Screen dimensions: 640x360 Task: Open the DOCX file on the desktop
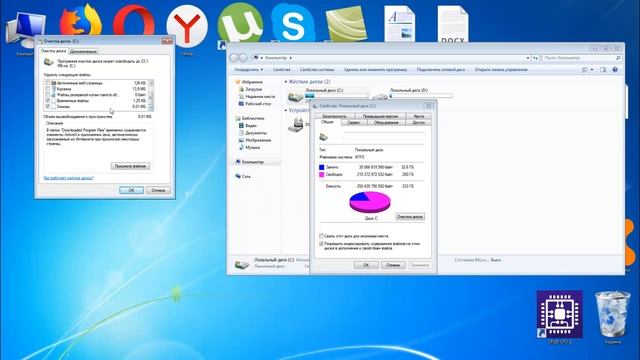(453, 24)
